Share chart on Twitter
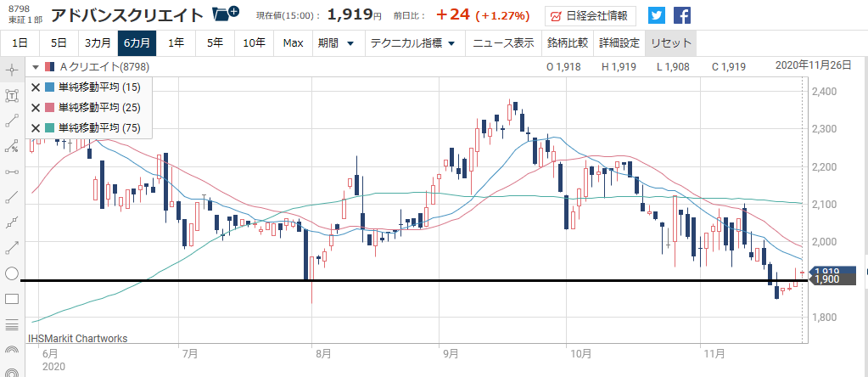The width and height of the screenshot is (868, 377). coord(657,15)
